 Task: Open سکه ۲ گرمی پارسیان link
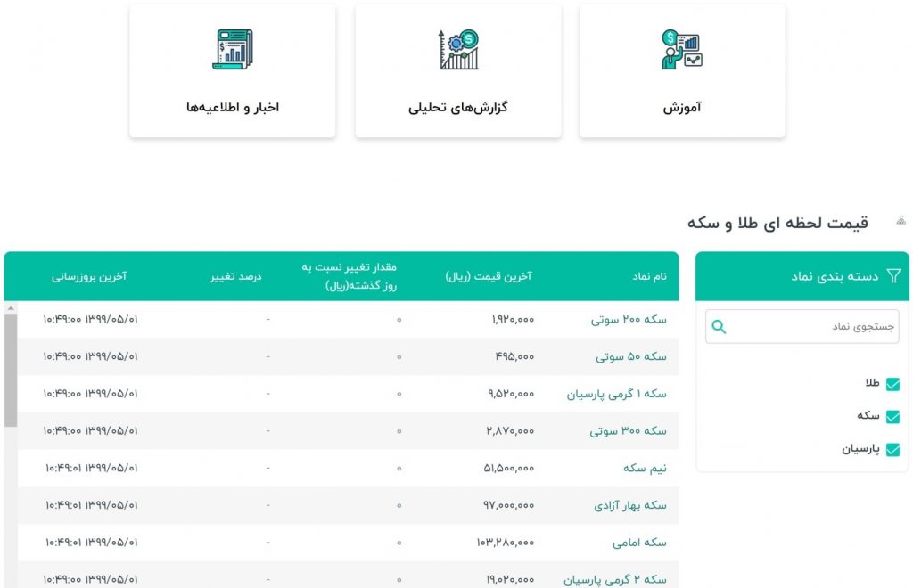pyautogui.click(x=615, y=580)
